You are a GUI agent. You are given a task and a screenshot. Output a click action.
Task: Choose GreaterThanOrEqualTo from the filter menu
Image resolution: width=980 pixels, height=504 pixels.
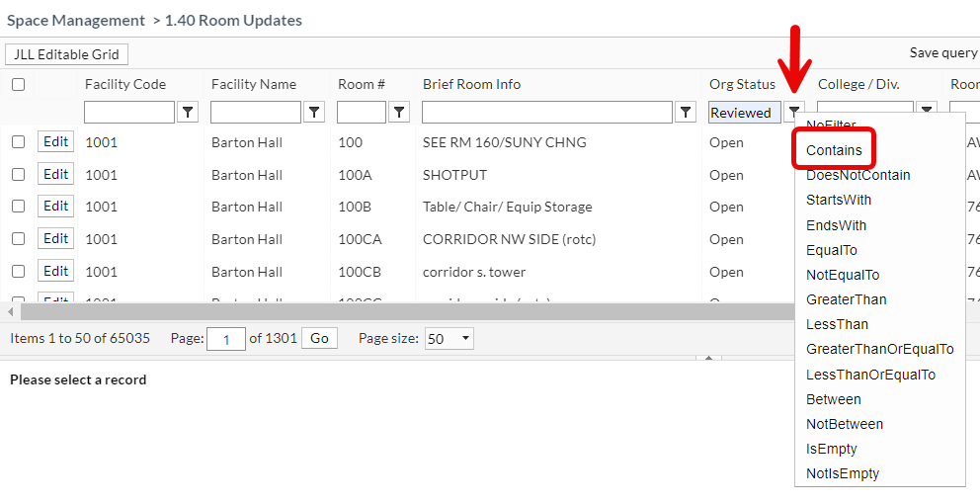[x=879, y=349]
